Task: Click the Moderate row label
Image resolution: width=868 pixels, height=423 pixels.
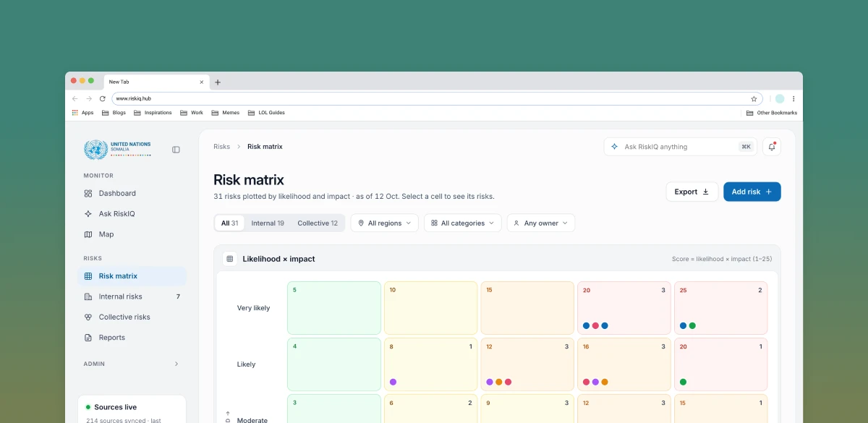Action: click(252, 420)
